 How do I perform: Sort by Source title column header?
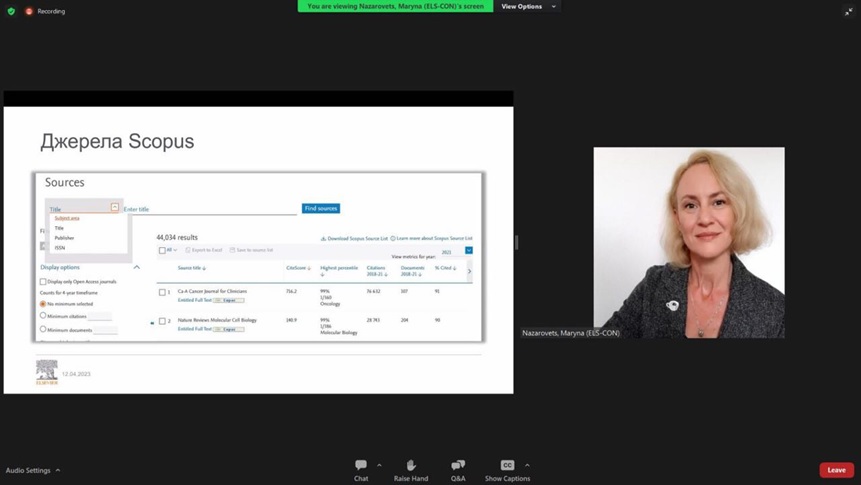(192, 268)
